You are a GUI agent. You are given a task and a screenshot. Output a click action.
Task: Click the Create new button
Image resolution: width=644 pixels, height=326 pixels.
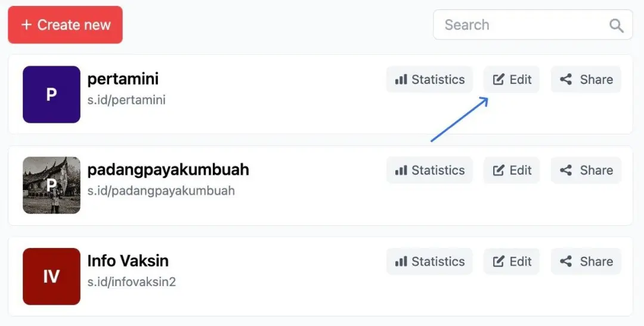click(x=65, y=25)
